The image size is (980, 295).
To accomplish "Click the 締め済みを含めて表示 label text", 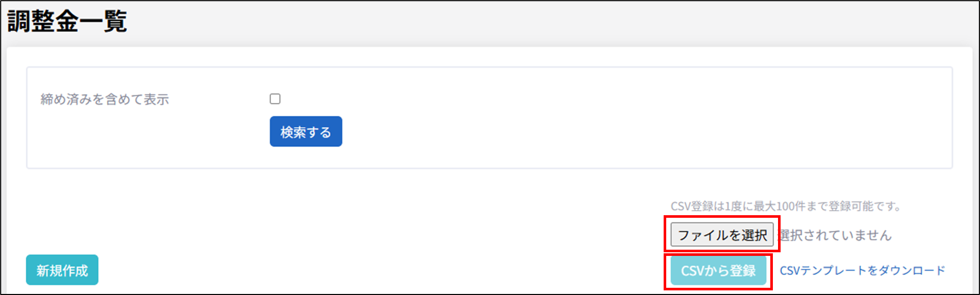I will (105, 99).
